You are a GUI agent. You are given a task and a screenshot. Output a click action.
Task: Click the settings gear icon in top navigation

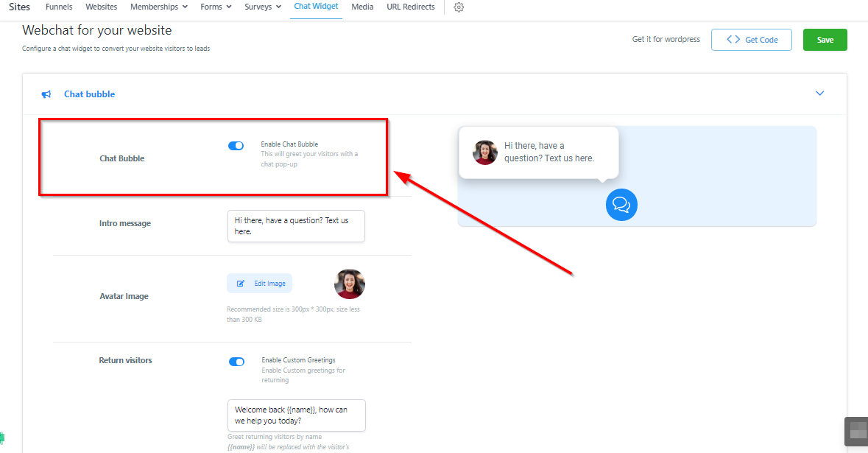(x=459, y=7)
